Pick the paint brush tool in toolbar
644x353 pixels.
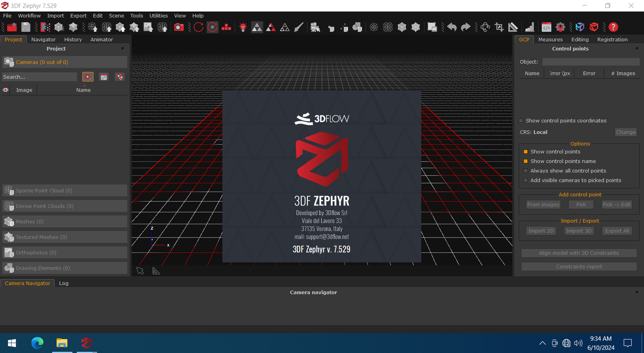point(299,27)
